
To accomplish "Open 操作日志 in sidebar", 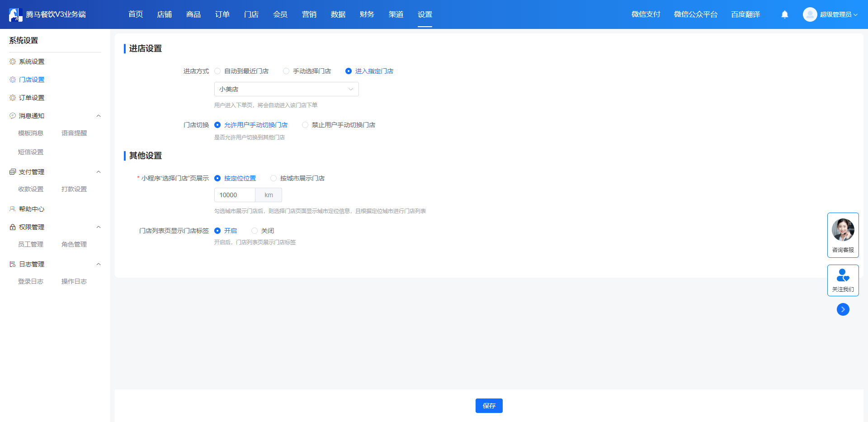I will [74, 281].
